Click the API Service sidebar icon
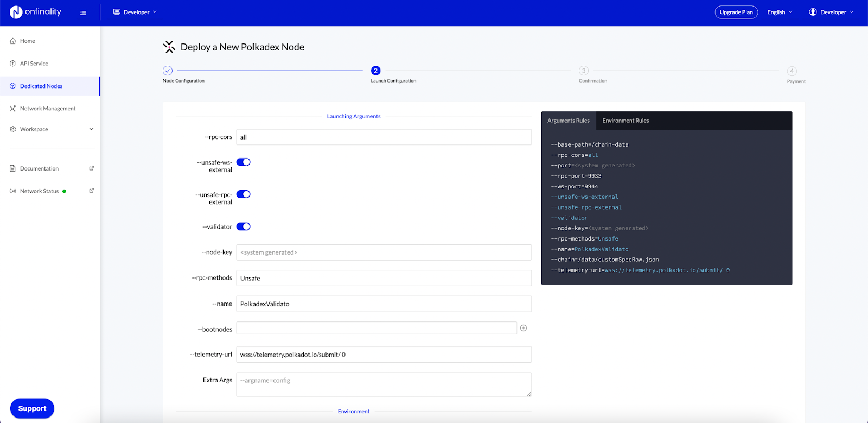 [x=12, y=64]
